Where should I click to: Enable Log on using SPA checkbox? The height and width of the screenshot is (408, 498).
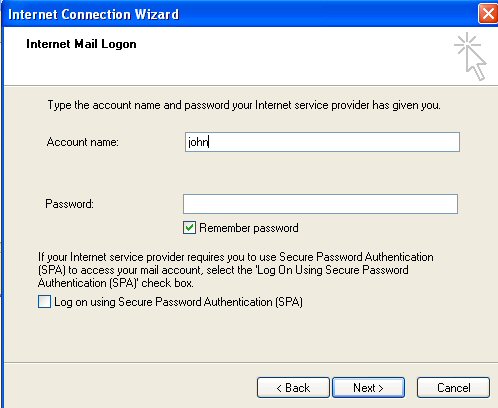point(44,301)
